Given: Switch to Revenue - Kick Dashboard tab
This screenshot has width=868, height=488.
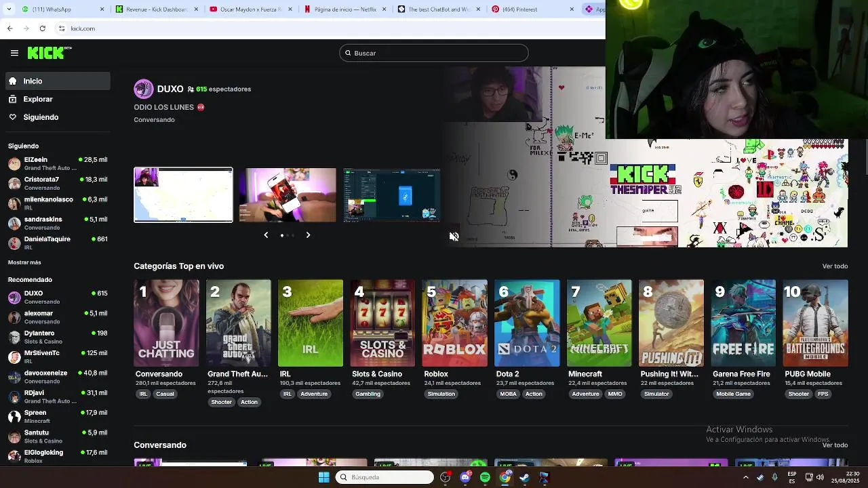Looking at the screenshot, I should 156,9.
